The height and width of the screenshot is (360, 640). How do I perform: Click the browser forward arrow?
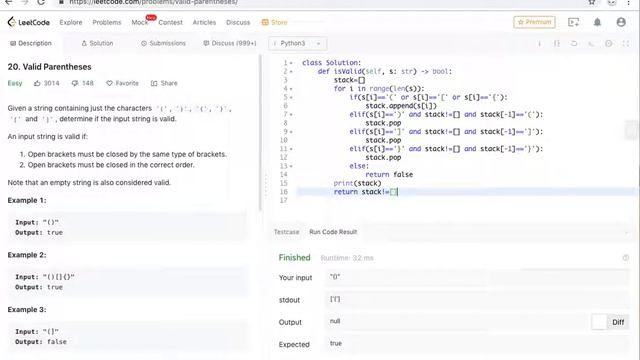(24, 2)
